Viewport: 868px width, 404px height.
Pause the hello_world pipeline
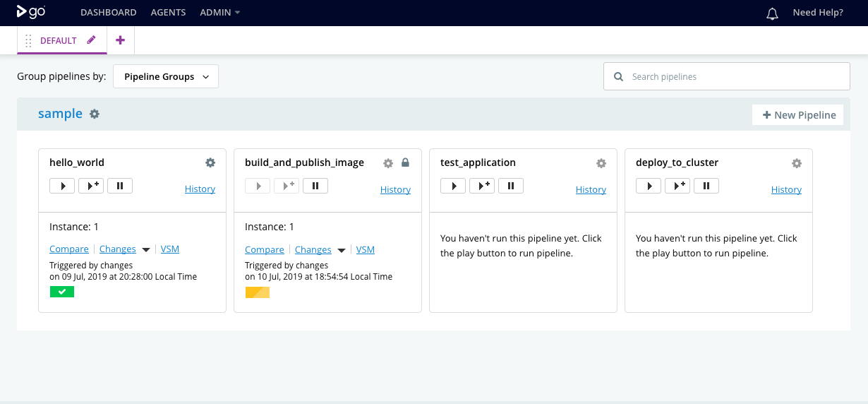coord(120,186)
